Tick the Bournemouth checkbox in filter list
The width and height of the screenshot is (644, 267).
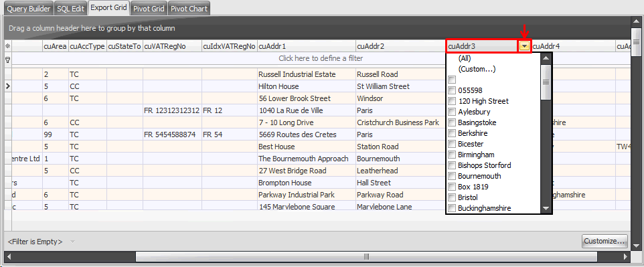point(452,176)
